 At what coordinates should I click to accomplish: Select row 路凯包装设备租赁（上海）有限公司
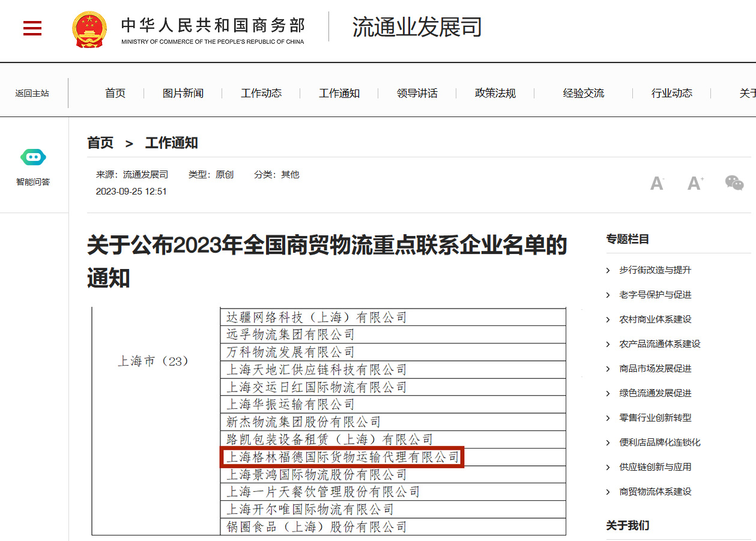click(x=393, y=439)
